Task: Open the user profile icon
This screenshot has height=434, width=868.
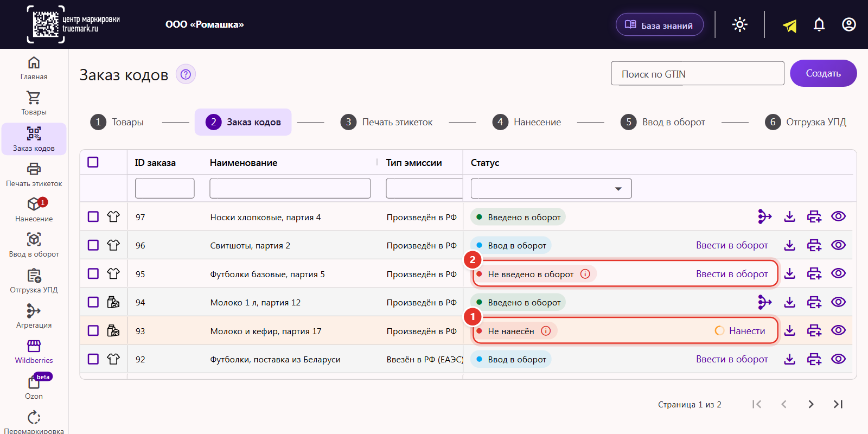Action: (849, 24)
